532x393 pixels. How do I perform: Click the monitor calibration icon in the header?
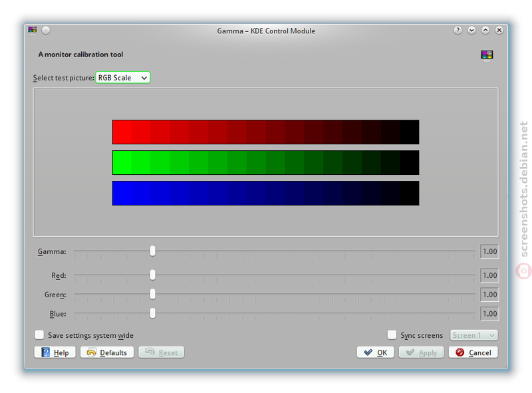(487, 55)
